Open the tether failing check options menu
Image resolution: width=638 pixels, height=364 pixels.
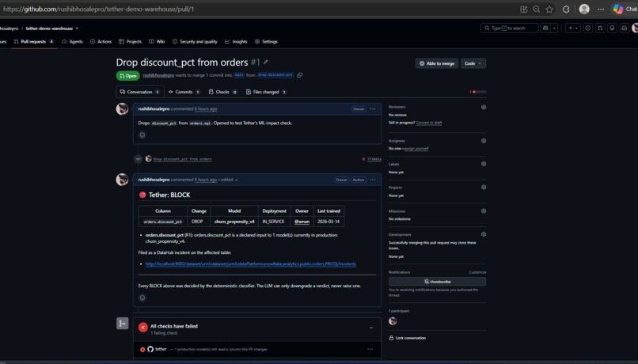pos(370,349)
